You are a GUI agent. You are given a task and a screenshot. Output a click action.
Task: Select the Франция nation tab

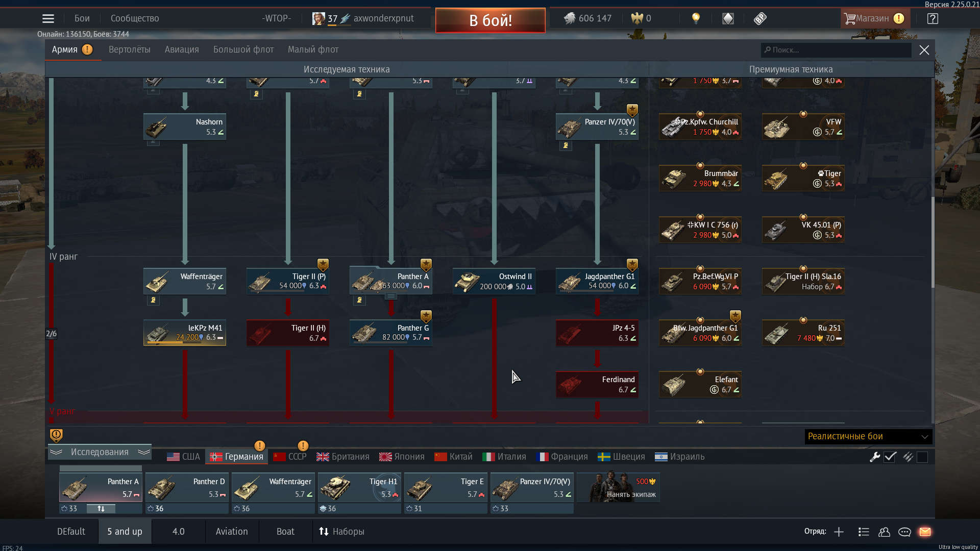pos(562,457)
